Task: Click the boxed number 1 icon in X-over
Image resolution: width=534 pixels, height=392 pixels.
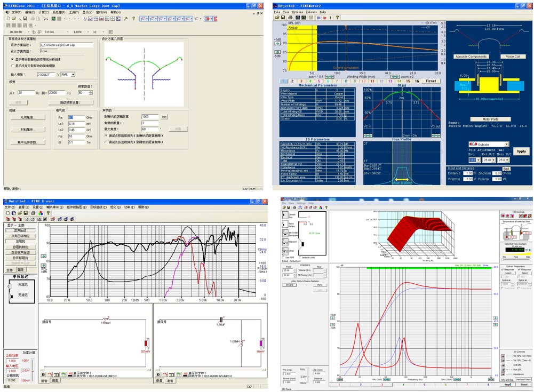Action: (x=27, y=219)
